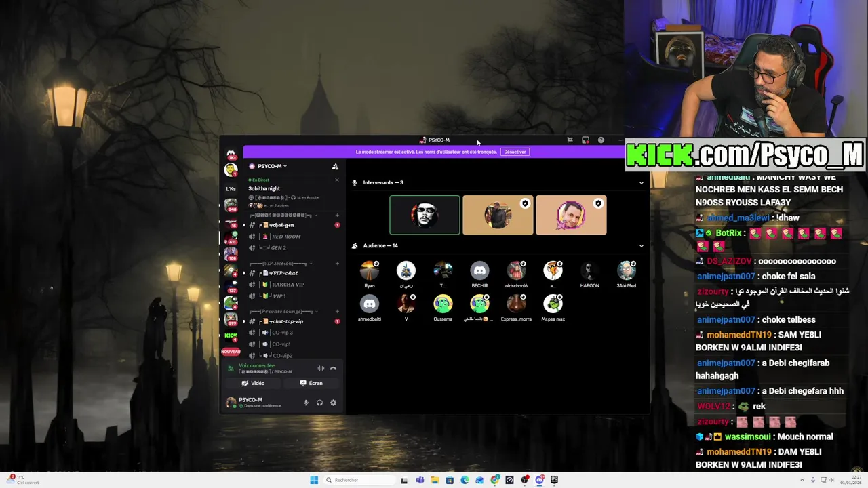This screenshot has width=868, height=488.
Task: Select the middle speaker tile
Action: coord(498,216)
